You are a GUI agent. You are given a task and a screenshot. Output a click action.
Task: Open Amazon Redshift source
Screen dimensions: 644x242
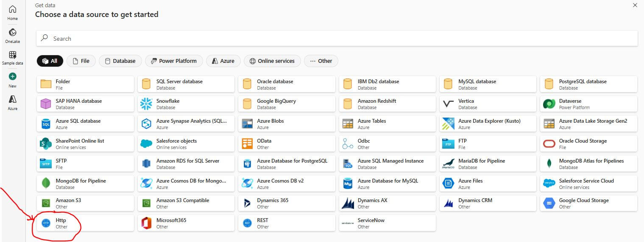[388, 104]
